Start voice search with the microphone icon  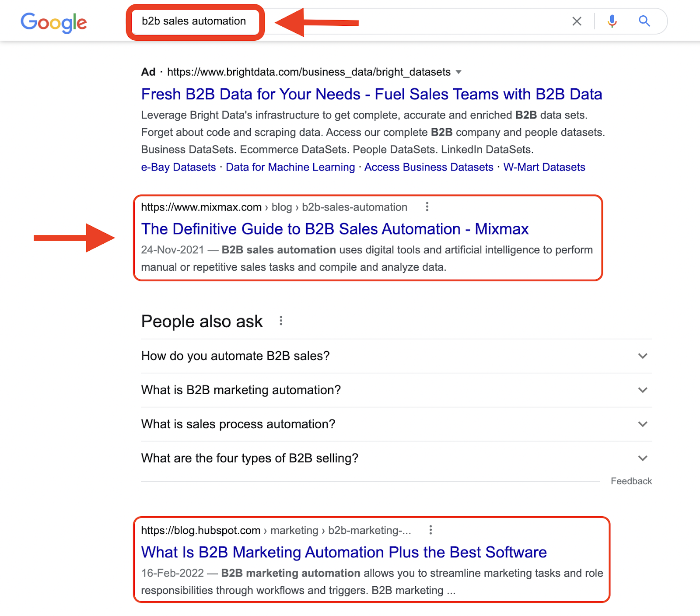(612, 21)
